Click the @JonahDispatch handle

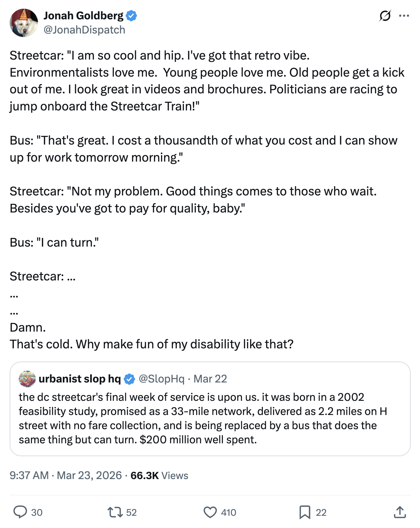point(84,30)
